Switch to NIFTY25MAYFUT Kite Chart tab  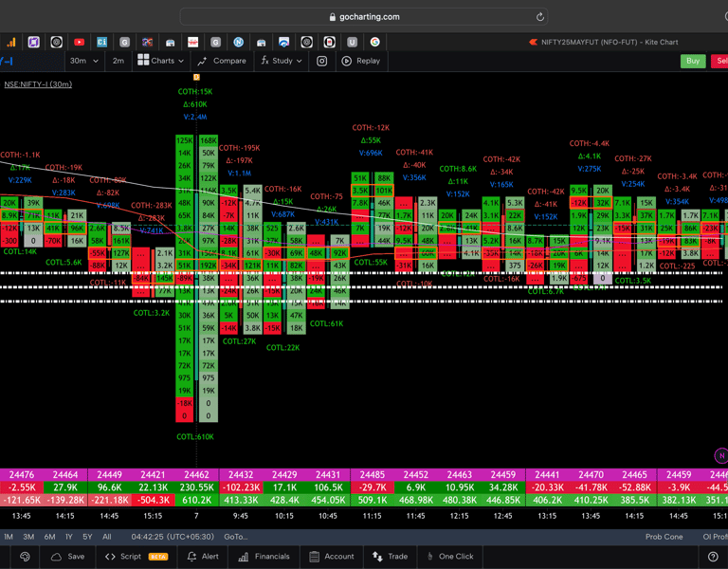[x=604, y=43]
